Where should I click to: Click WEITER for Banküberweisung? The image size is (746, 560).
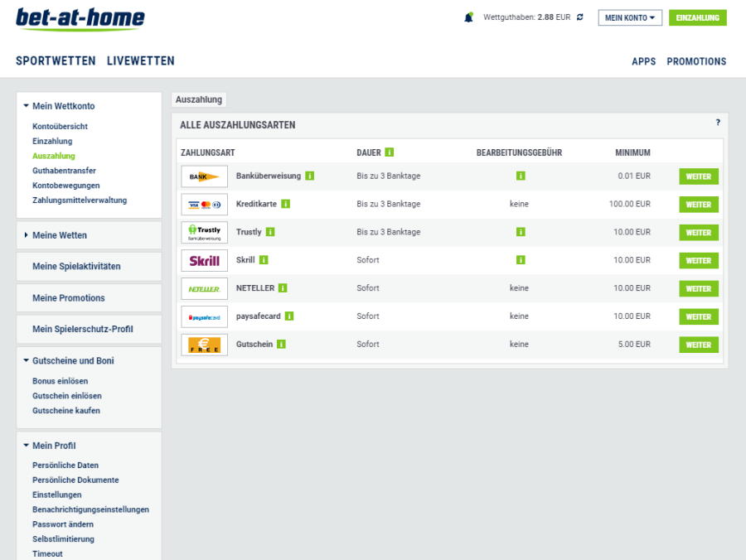tap(699, 176)
